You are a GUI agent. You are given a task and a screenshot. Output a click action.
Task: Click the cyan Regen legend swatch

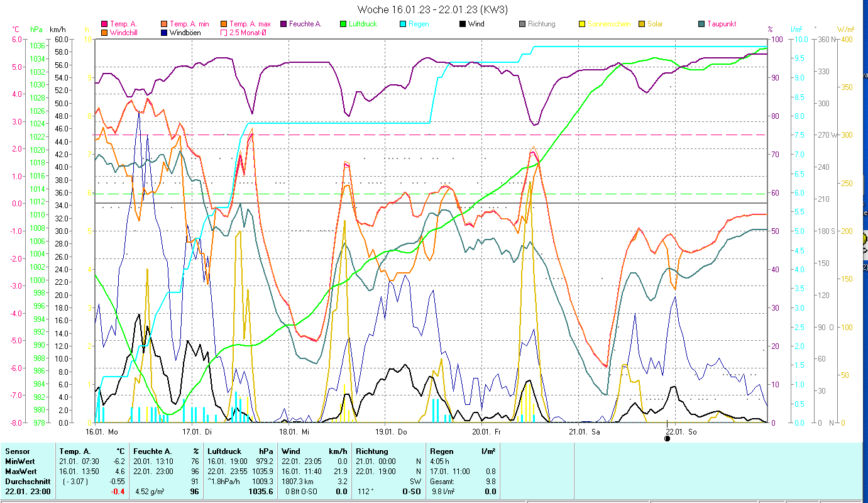403,24
